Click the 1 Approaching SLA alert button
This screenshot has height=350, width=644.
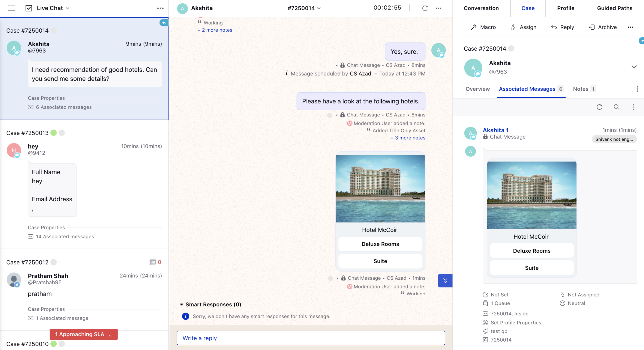pyautogui.click(x=84, y=334)
